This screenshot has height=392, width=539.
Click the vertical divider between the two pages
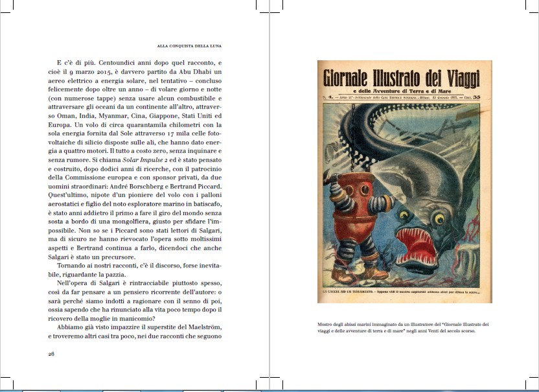[269, 194]
